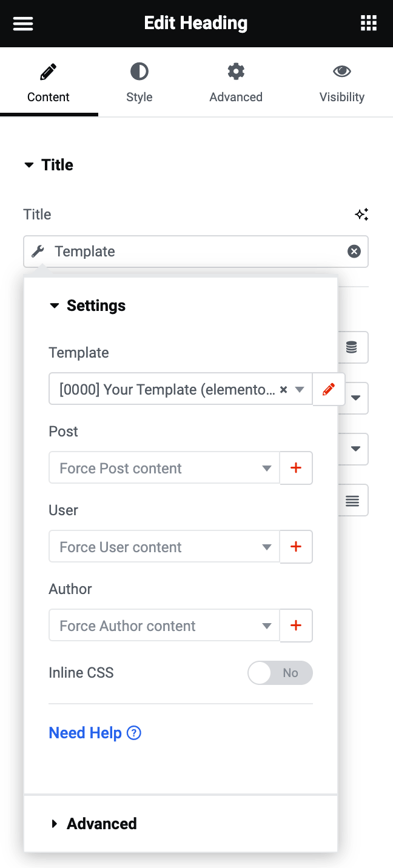
Task: Clear the dynamic Template tag with the X
Action: (354, 251)
